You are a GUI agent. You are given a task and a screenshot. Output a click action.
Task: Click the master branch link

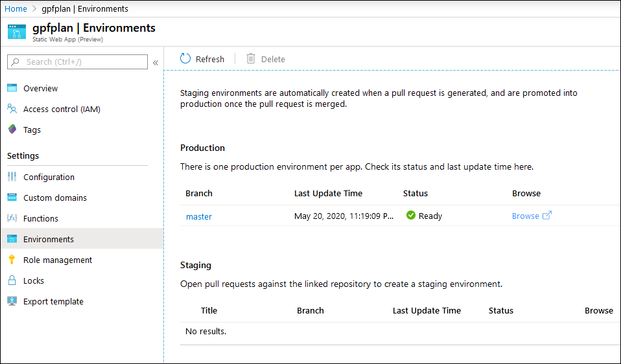(x=199, y=216)
